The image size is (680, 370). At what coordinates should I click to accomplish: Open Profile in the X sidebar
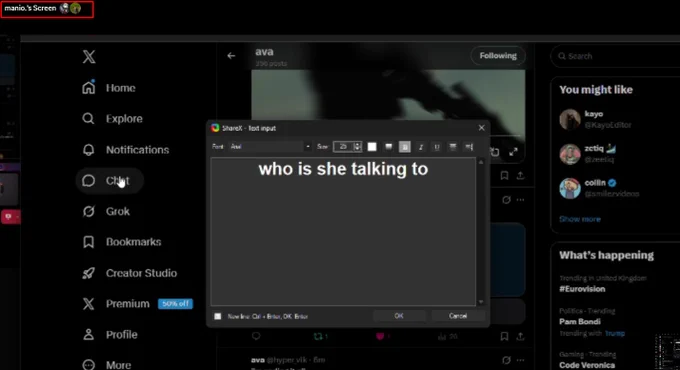pyautogui.click(x=110, y=334)
